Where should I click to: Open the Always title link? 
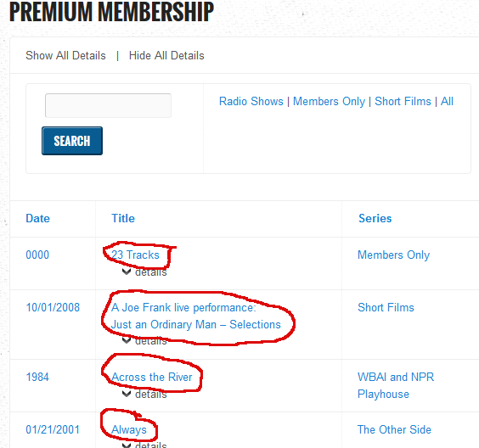[x=129, y=429]
